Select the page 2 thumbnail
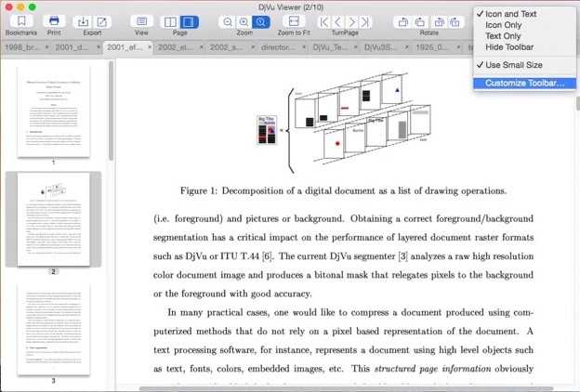Viewport: 580px width, 392px height. tap(54, 219)
